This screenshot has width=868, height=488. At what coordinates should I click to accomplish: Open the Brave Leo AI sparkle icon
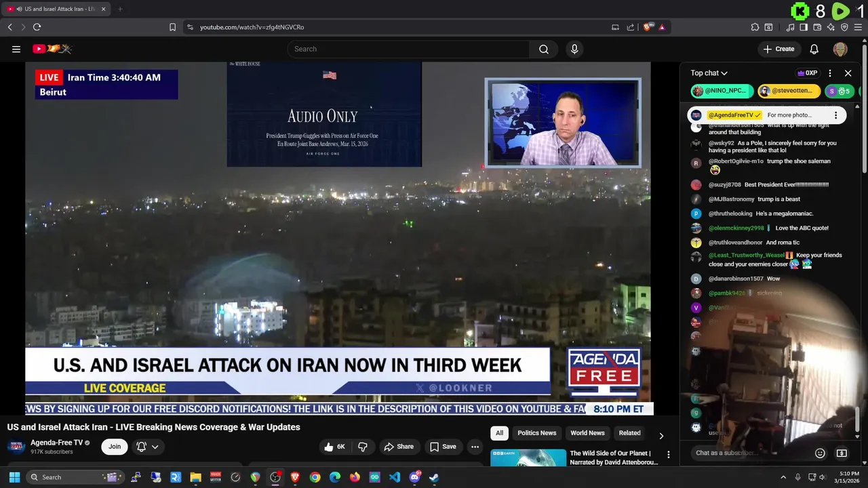[831, 27]
